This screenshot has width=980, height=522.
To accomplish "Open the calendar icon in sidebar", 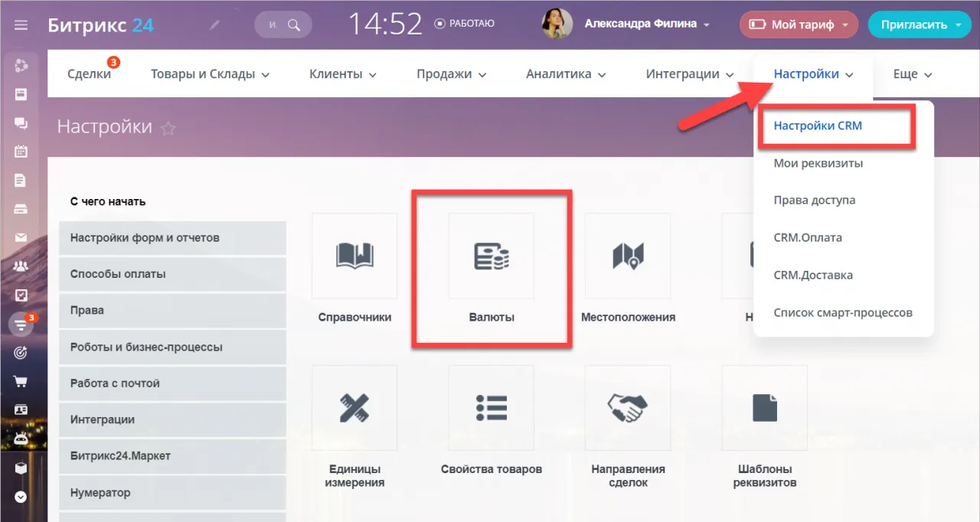I will (21, 152).
